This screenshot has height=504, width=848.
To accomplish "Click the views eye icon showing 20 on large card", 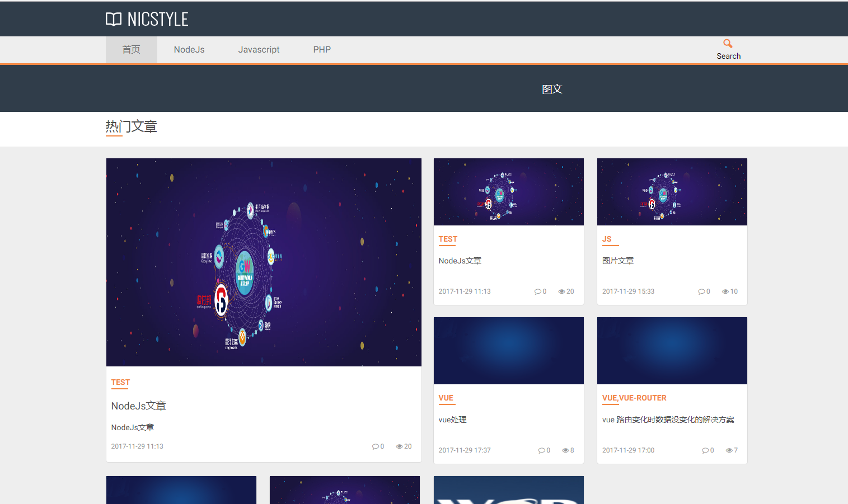I will [x=400, y=446].
